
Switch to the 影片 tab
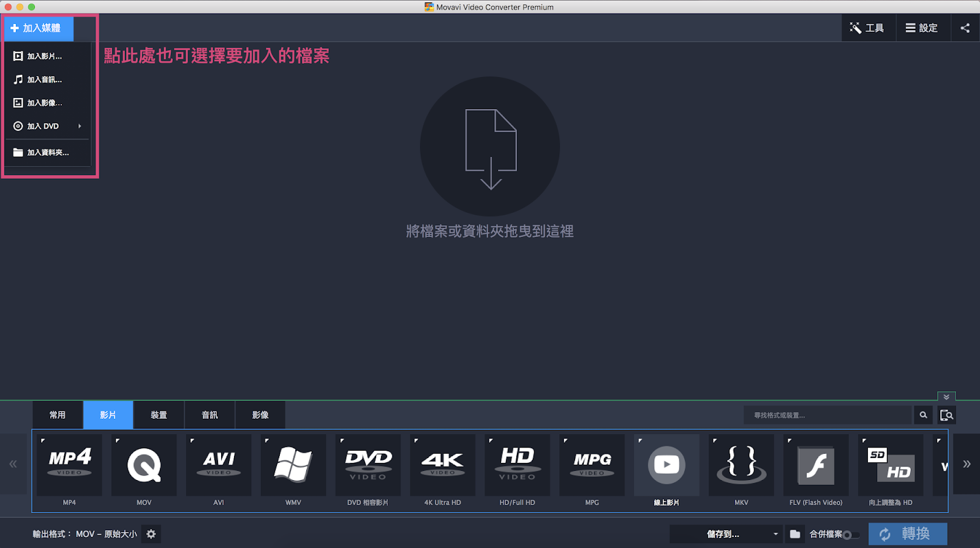108,415
